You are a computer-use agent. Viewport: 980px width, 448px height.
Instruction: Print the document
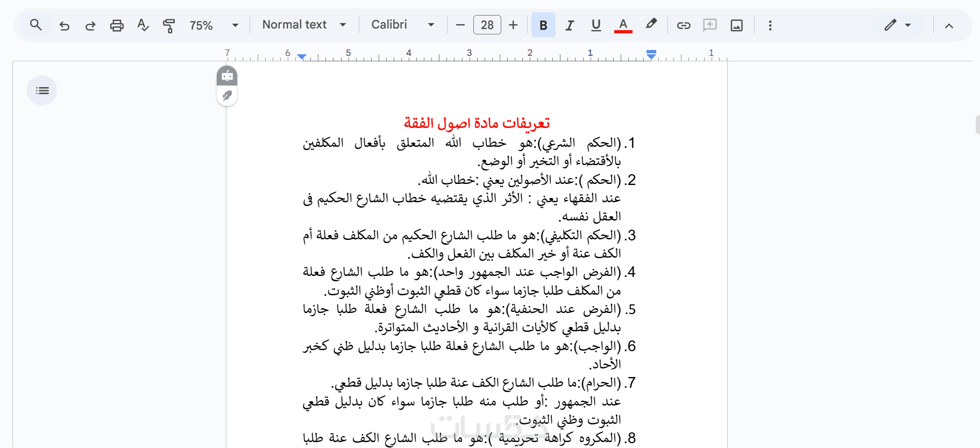[x=117, y=25]
